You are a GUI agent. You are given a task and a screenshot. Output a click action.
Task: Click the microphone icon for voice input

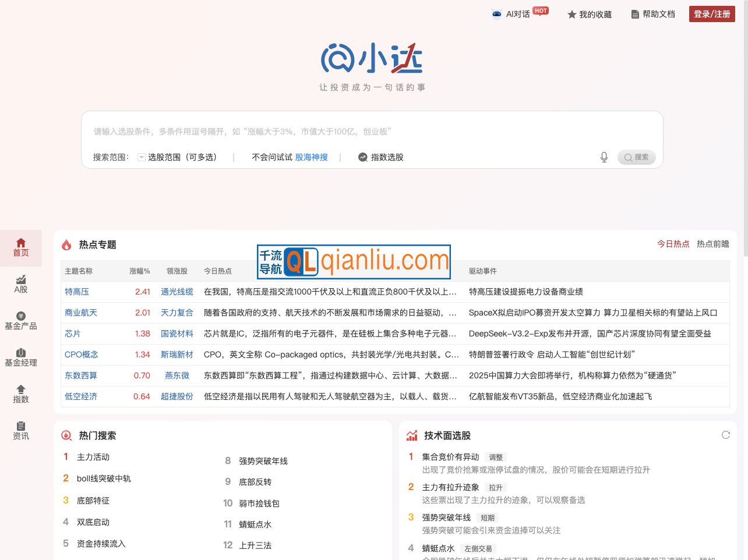[x=604, y=157]
